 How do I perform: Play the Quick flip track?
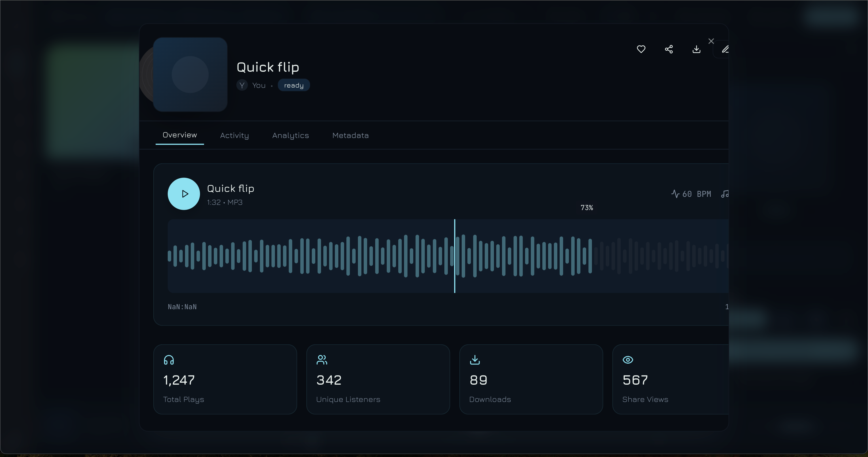[x=184, y=194]
